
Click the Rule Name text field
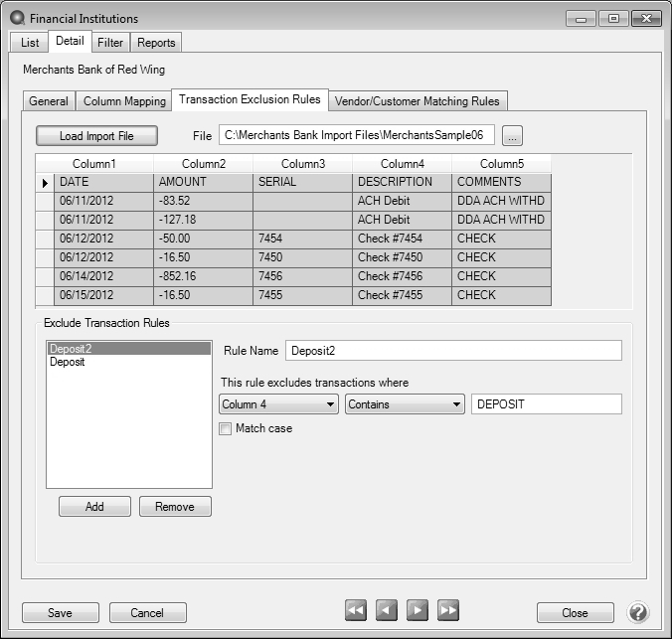pyautogui.click(x=452, y=350)
